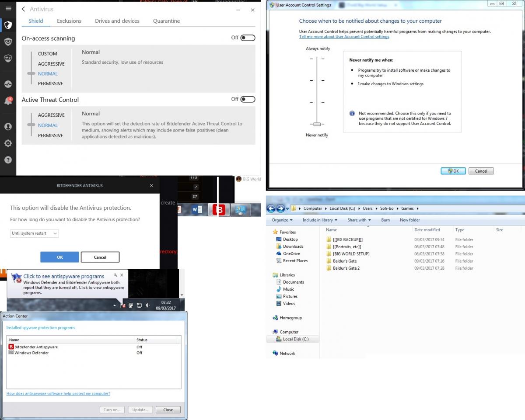Switch to Drives and devices tab

(x=117, y=21)
